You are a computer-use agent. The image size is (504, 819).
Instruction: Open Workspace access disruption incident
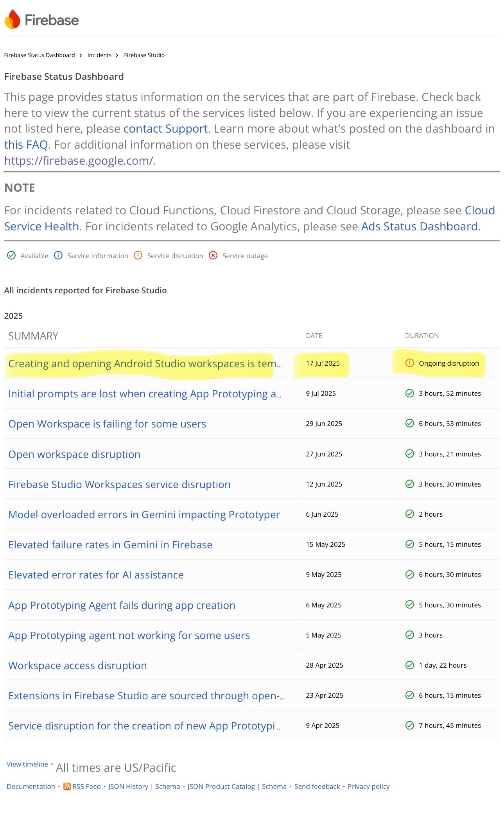coord(77,666)
